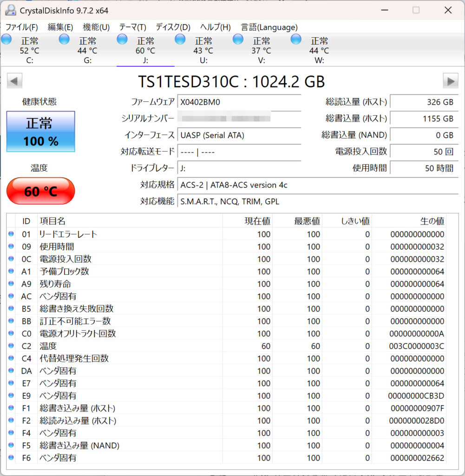Click the red 60 °C temperature indicator

click(x=40, y=191)
